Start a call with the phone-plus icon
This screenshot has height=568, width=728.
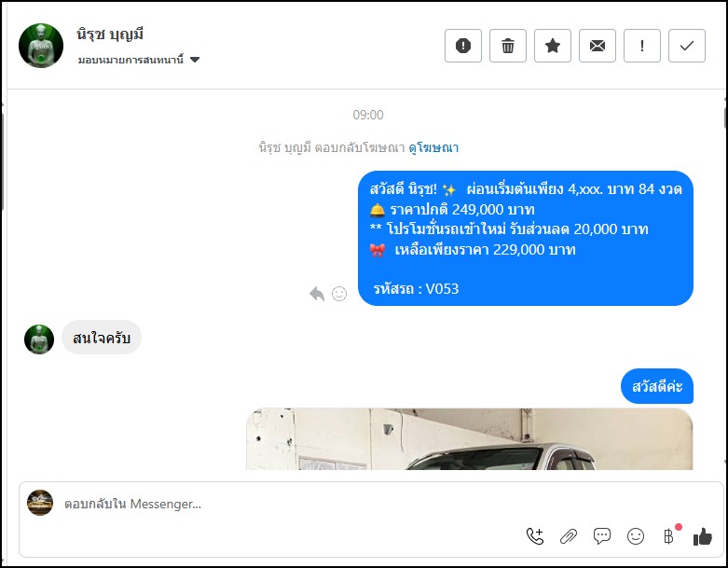pyautogui.click(x=535, y=536)
